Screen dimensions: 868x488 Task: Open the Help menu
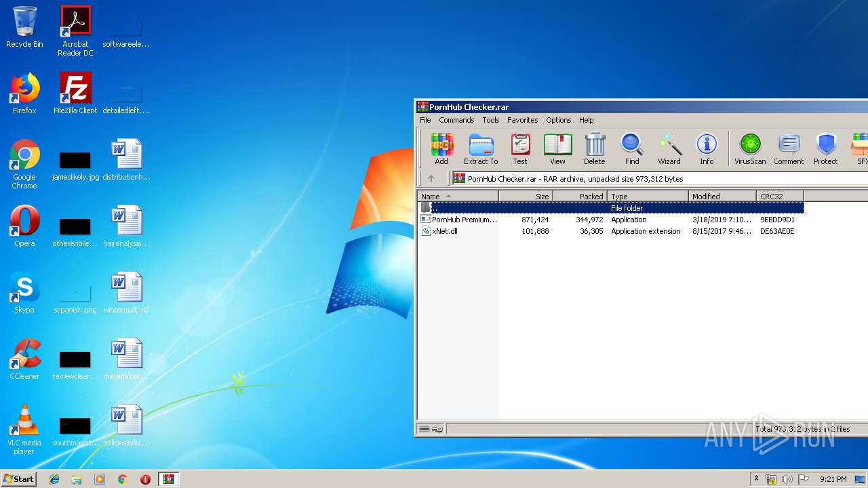(587, 120)
